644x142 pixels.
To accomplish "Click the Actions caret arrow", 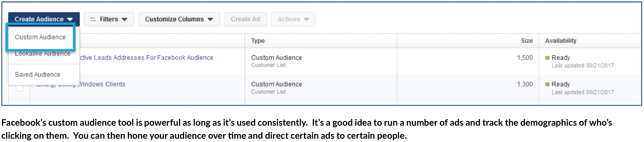I will (x=306, y=19).
